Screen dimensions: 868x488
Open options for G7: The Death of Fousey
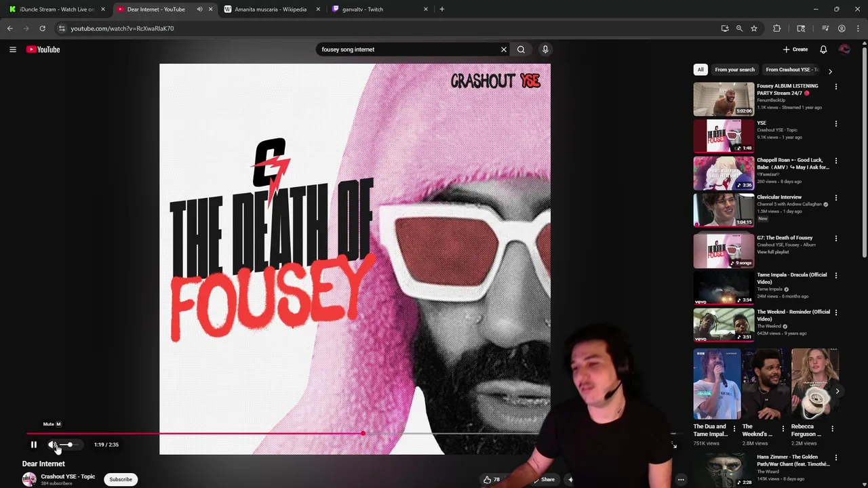[x=835, y=239]
